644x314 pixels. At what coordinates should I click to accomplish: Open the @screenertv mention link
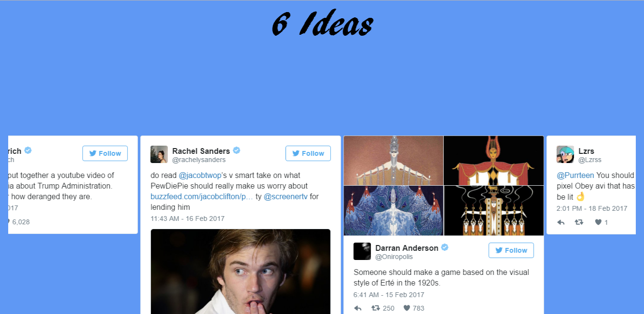[x=286, y=197]
